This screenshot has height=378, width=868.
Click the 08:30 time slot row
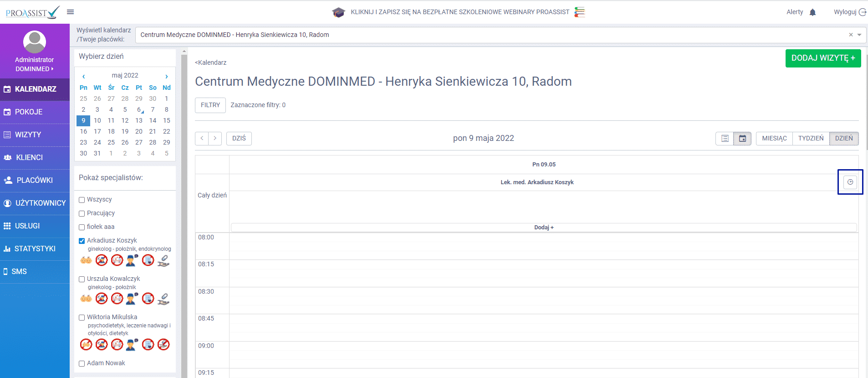[x=544, y=300]
